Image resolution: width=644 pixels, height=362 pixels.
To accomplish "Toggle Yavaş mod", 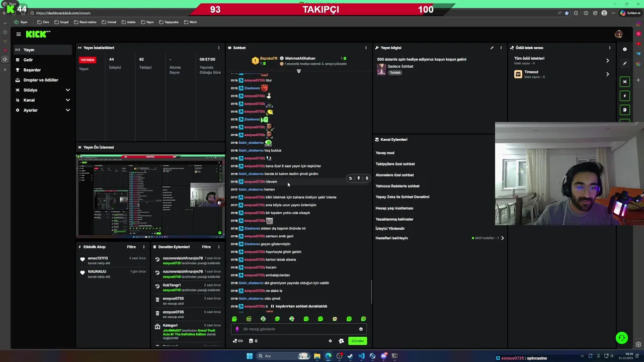I will [385, 153].
